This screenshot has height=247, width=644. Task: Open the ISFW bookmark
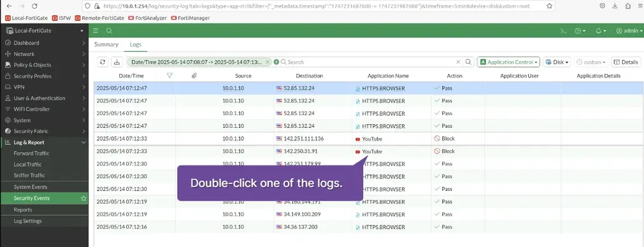pos(61,18)
